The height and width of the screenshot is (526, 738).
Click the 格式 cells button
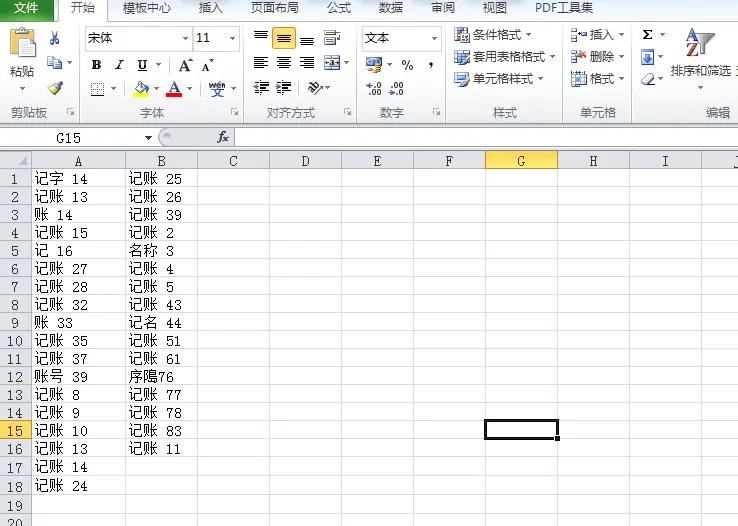pyautogui.click(x=597, y=79)
